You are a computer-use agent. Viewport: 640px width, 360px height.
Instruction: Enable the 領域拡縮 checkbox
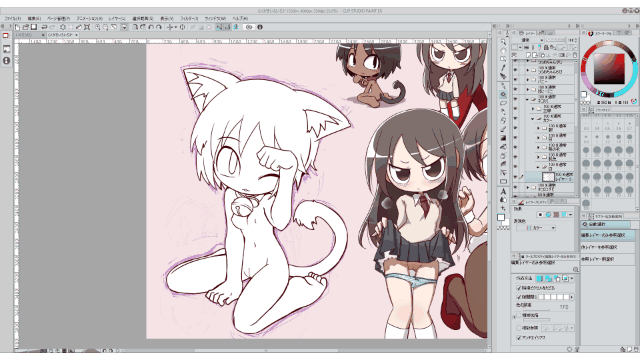click(x=519, y=316)
